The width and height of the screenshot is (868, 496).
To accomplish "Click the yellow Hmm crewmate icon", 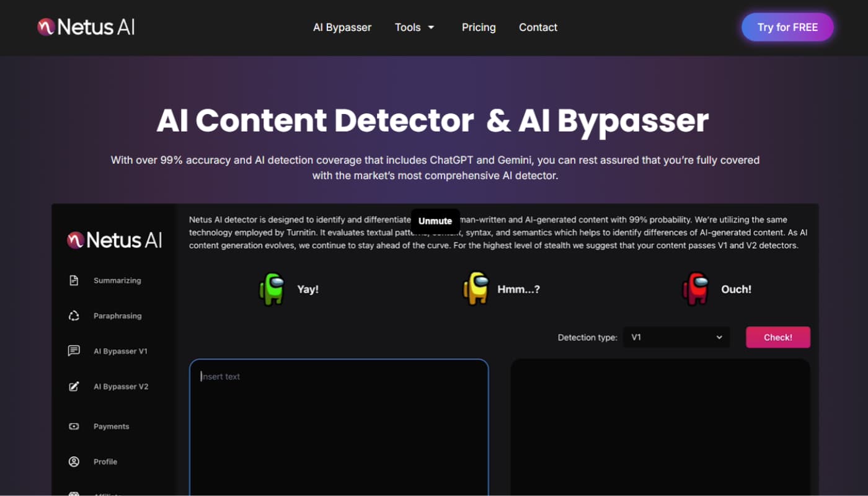I will tap(476, 290).
